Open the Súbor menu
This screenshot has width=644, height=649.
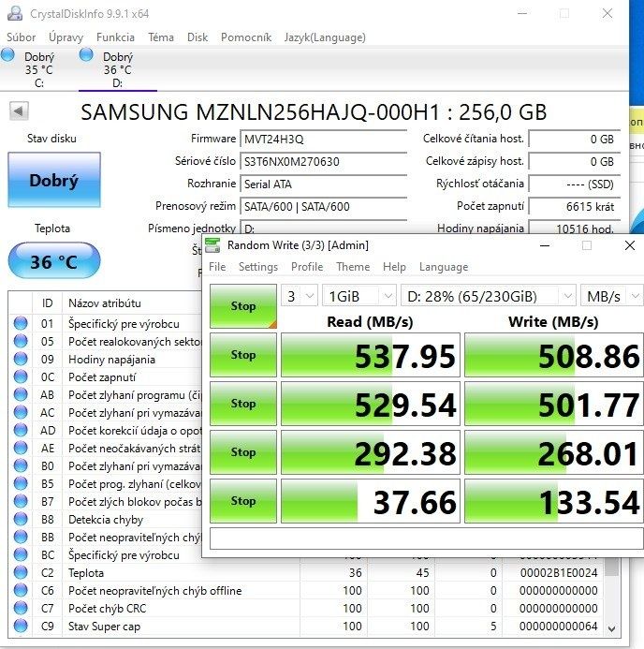[x=22, y=37]
